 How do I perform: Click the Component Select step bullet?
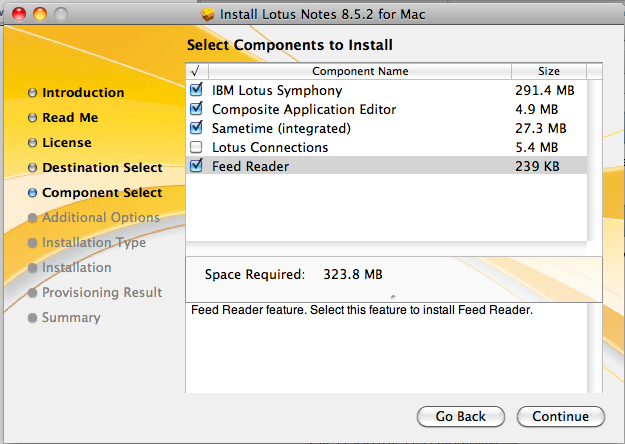(x=32, y=193)
